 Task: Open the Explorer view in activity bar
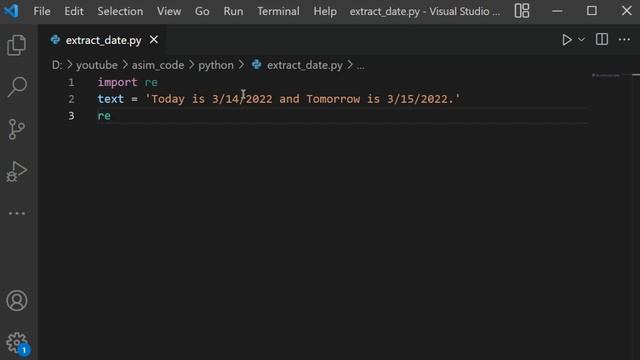point(17,45)
